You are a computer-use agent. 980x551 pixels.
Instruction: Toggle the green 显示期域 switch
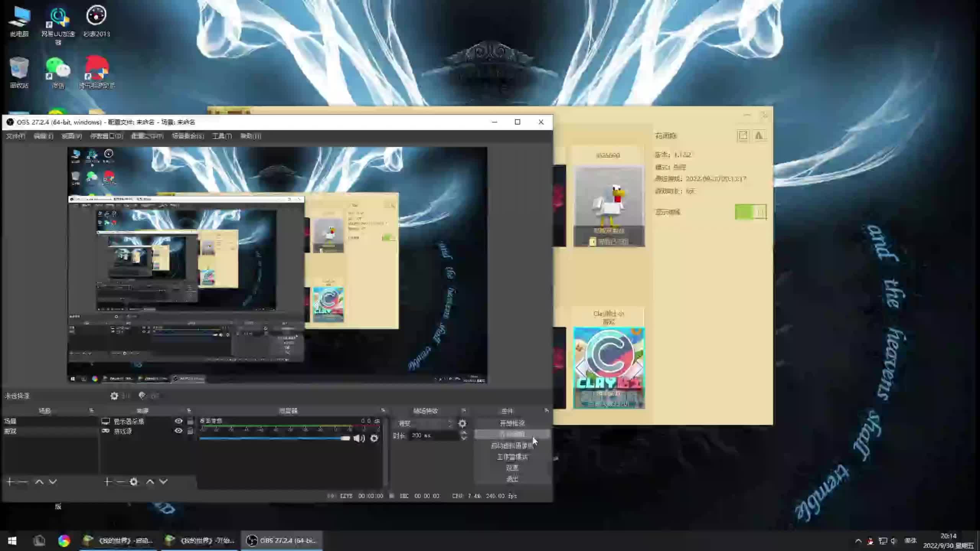pos(750,212)
